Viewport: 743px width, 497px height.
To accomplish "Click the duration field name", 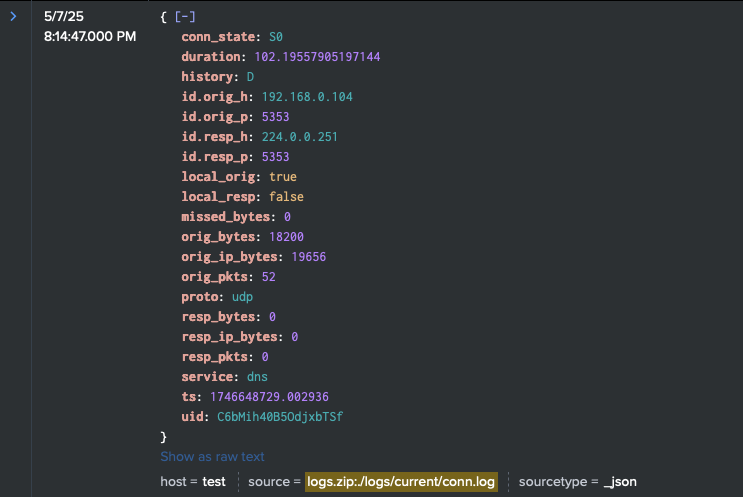I will (x=211, y=57).
